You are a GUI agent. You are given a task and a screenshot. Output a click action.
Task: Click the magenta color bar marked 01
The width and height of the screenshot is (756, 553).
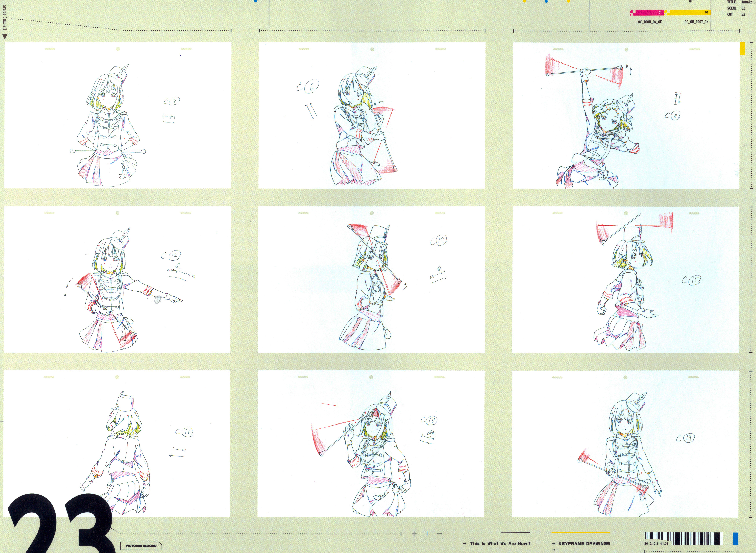(647, 13)
